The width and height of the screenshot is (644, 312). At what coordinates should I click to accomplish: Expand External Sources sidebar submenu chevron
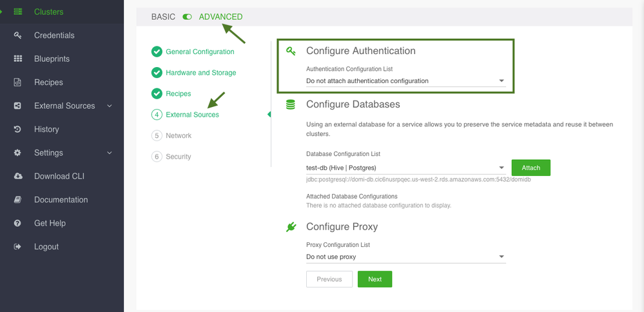click(x=109, y=106)
